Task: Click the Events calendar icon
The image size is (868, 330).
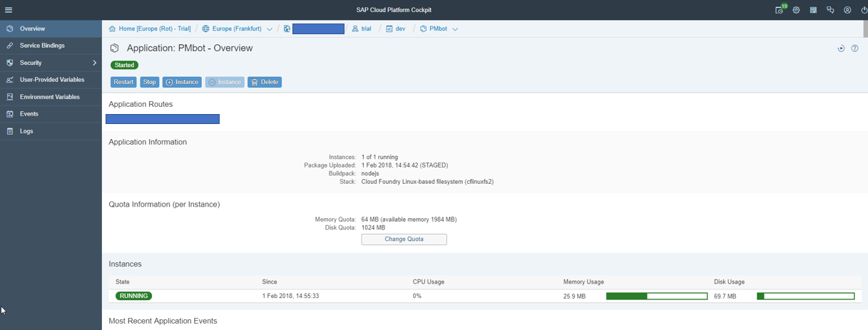Action: tap(9, 114)
